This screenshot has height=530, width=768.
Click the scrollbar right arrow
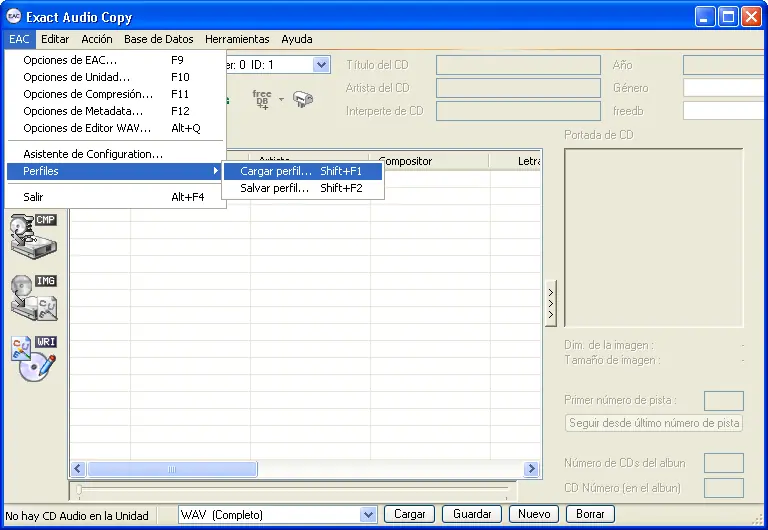531,469
